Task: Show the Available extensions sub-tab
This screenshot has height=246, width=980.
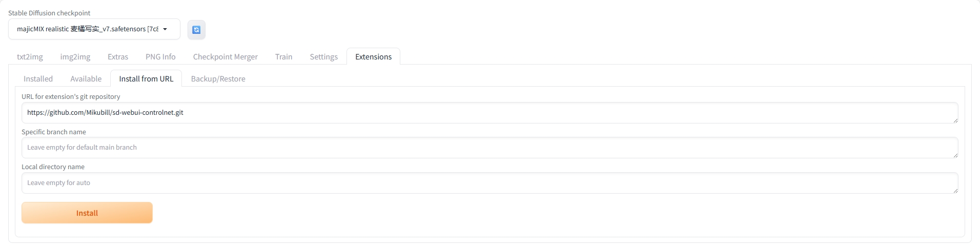Action: 86,78
